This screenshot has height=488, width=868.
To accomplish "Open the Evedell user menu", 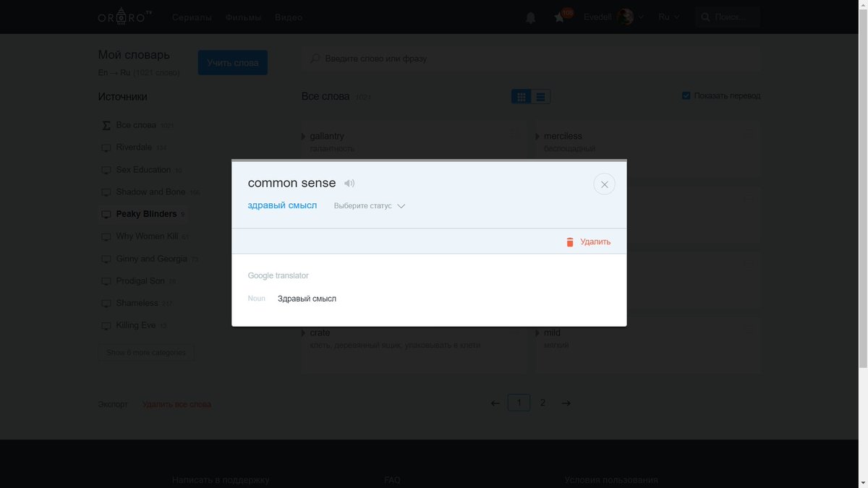I will (613, 17).
